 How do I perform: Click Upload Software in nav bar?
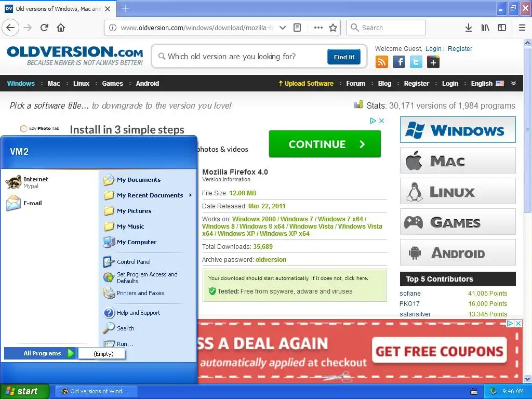tap(306, 84)
